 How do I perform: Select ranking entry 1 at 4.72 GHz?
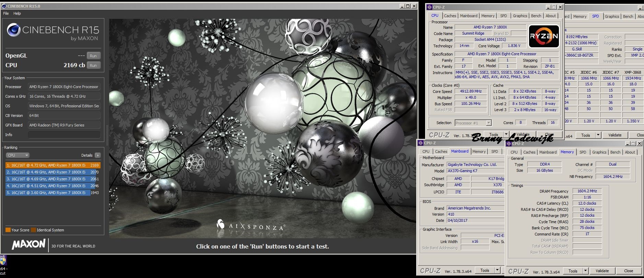pos(53,165)
